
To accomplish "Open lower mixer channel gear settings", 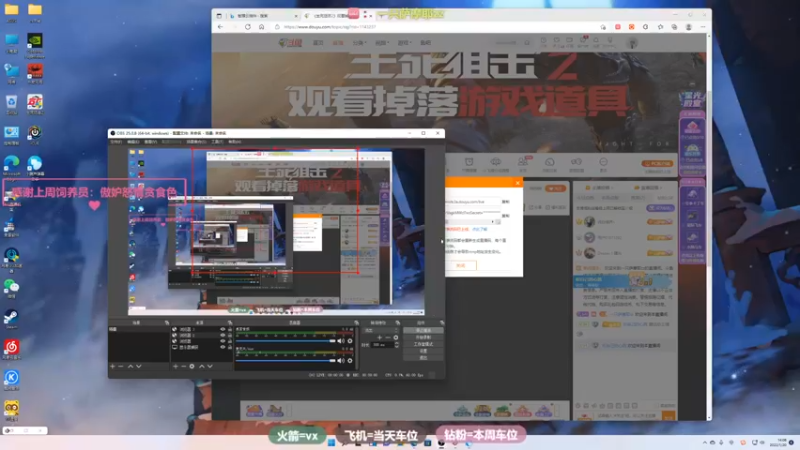I will point(349,361).
